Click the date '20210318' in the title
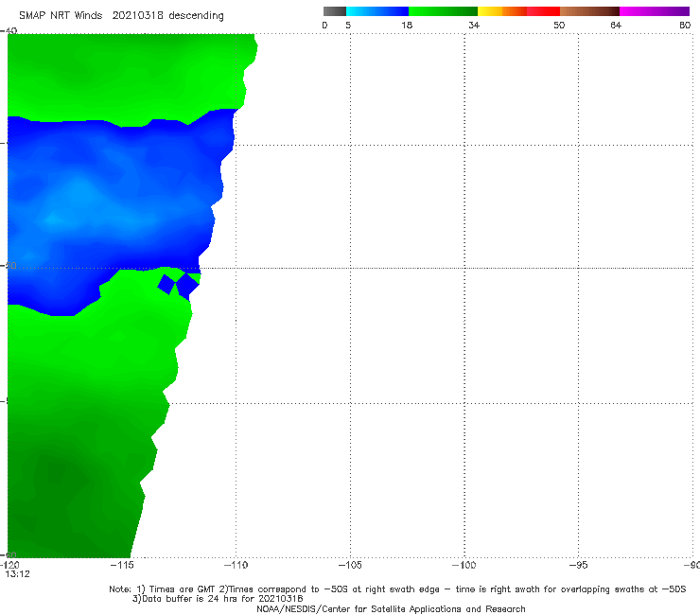The image size is (700, 615). (138, 15)
